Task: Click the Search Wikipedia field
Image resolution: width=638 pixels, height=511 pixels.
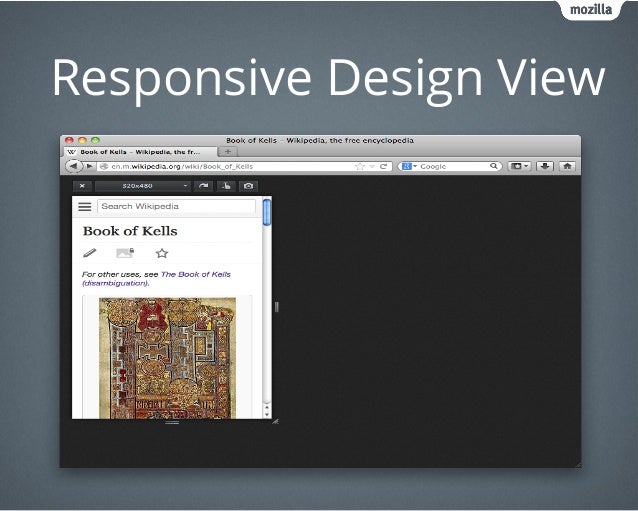Action: (x=176, y=207)
